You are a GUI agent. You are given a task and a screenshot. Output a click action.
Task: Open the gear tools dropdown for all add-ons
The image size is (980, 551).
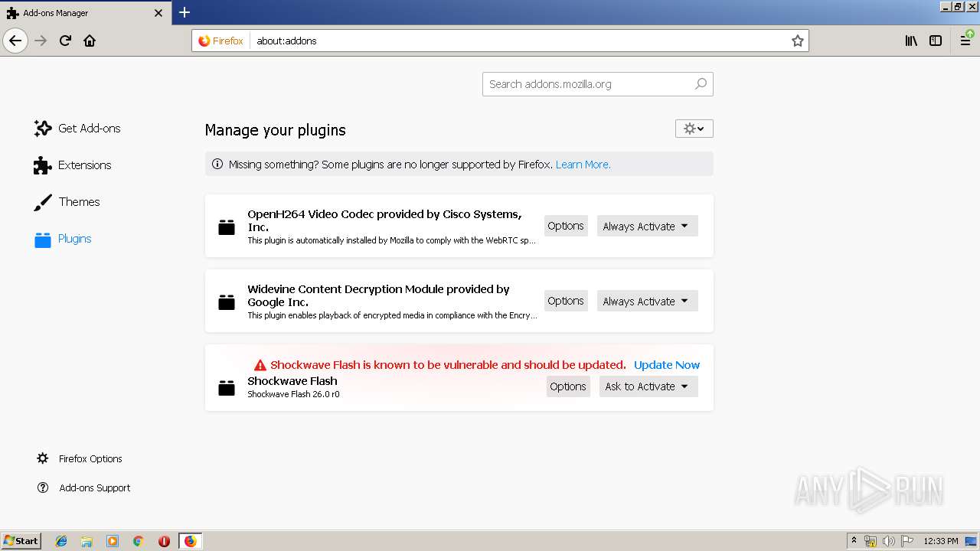[x=694, y=129]
